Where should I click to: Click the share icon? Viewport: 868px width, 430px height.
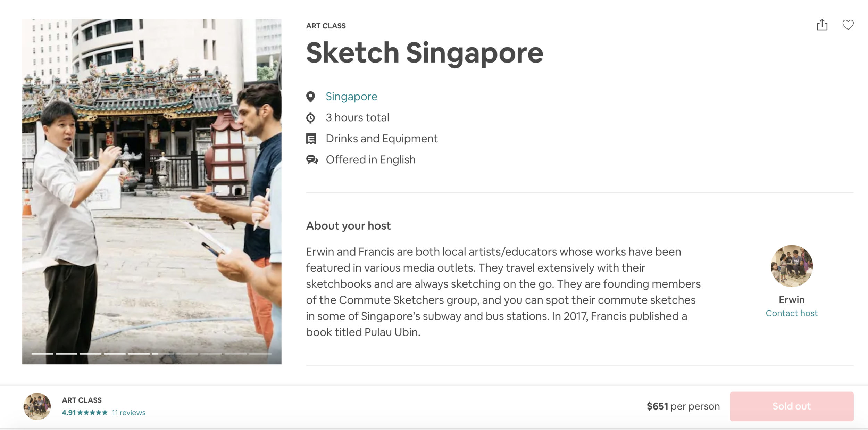click(x=822, y=25)
